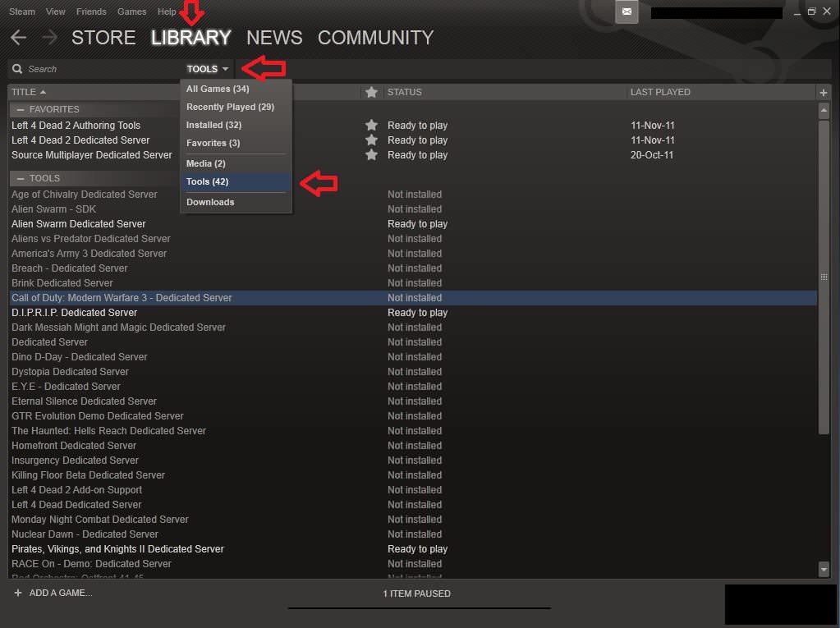The width and height of the screenshot is (840, 628).
Task: Open the View menu
Action: [55, 11]
